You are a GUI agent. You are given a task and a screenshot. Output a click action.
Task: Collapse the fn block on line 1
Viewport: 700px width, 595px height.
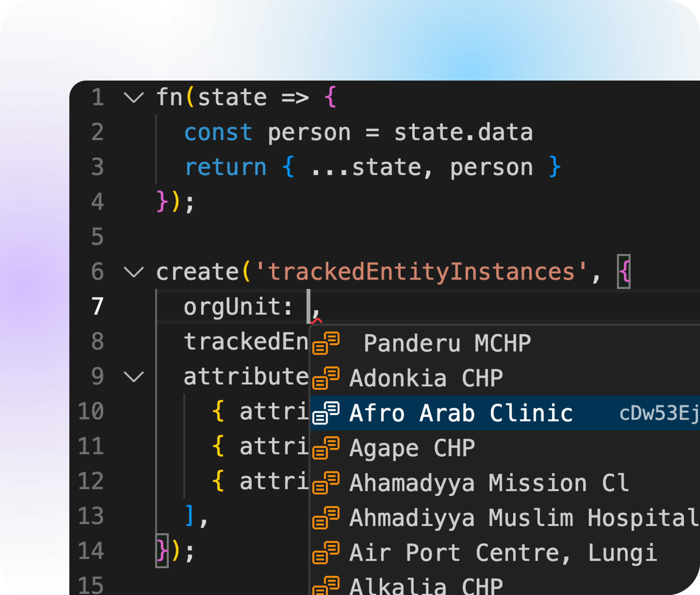pos(133,98)
